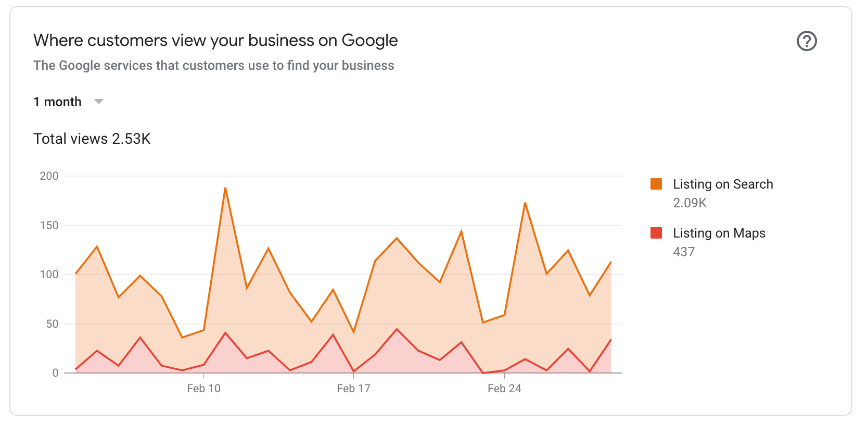Image resolution: width=868 pixels, height=423 pixels.
Task: Expand the 1 month dropdown arrow
Action: [99, 102]
